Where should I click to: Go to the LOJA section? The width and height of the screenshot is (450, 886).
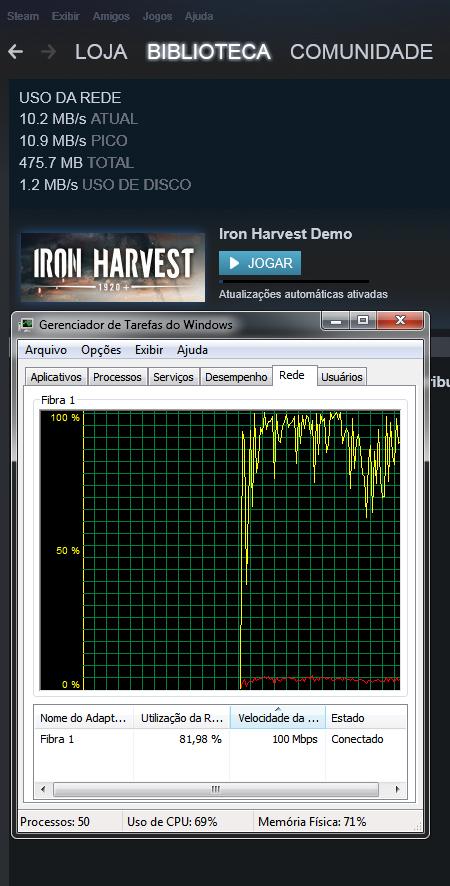click(x=101, y=51)
